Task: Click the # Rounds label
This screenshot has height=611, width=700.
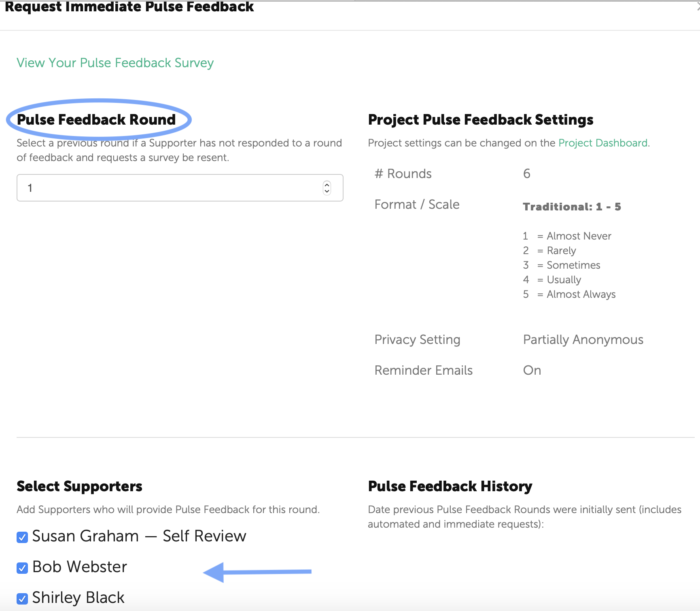Action: (x=403, y=174)
